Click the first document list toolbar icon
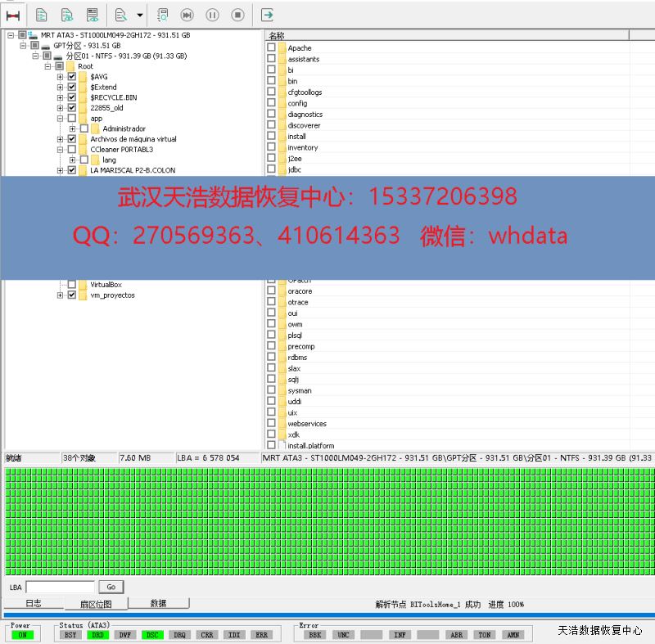The height and width of the screenshot is (644, 655). tap(41, 15)
